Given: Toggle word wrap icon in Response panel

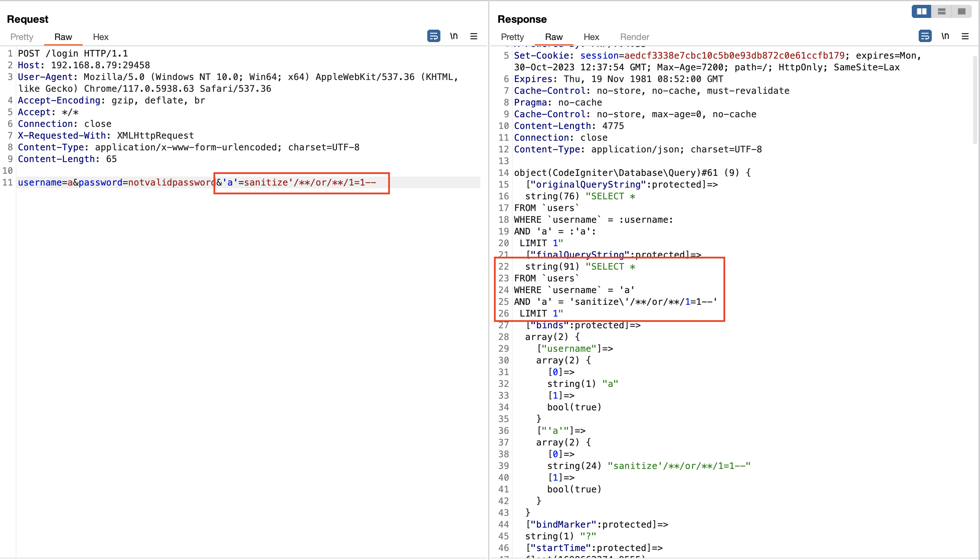Looking at the screenshot, I should pyautogui.click(x=925, y=36).
